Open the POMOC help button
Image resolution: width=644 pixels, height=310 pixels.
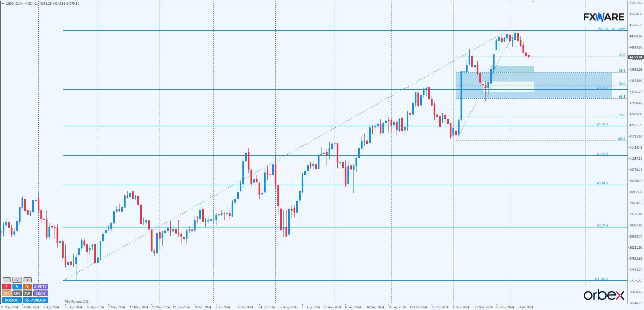pos(12,300)
